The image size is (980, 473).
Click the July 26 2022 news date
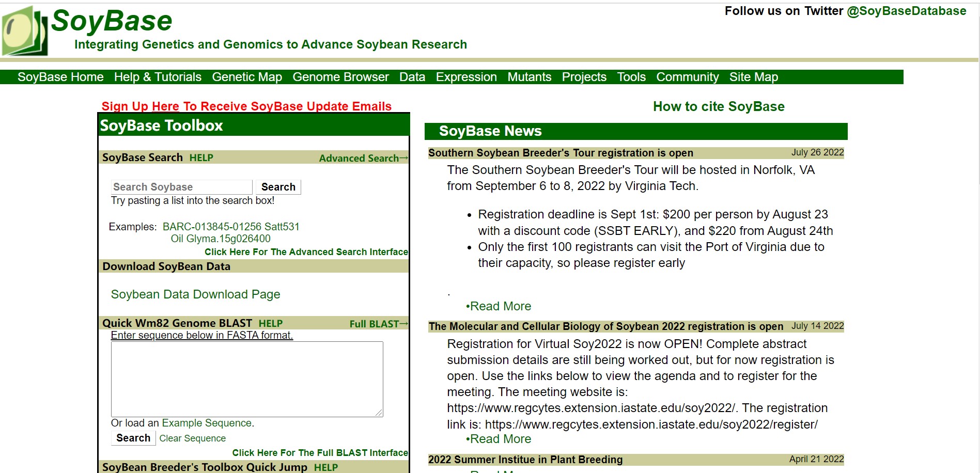817,152
